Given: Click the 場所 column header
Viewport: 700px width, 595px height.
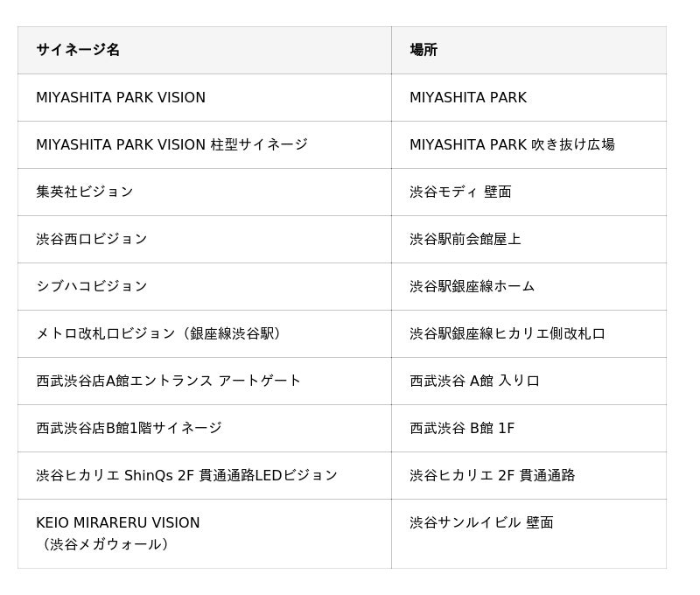Looking at the screenshot, I should click(x=423, y=50).
